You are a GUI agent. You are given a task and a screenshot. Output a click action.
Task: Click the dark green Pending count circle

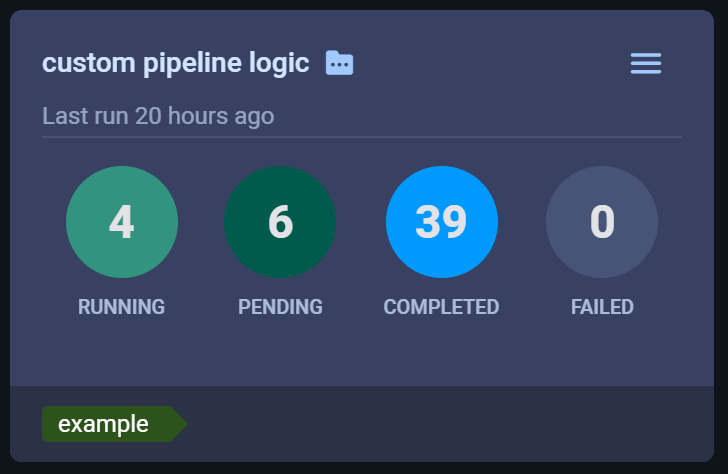click(x=280, y=222)
